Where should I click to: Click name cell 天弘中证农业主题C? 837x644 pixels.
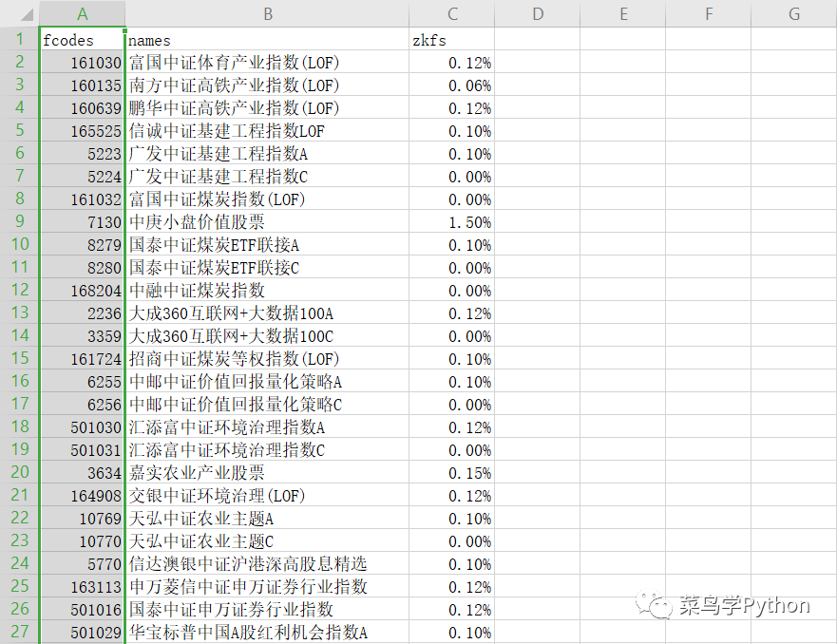coord(267,541)
